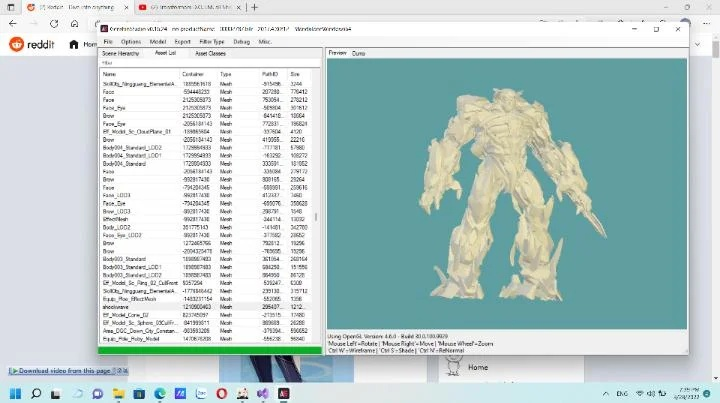
Task: Open the Reddit Home dropdown icon
Action: pos(698,45)
